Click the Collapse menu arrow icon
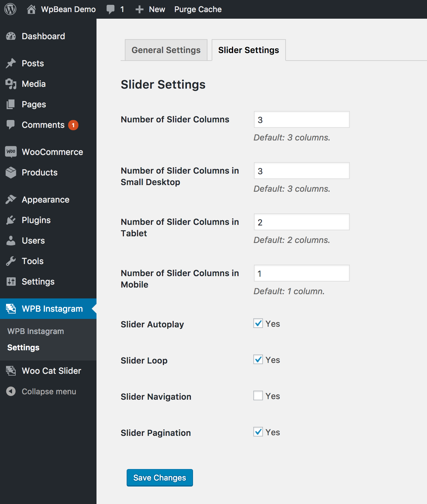Image resolution: width=427 pixels, height=504 pixels. coord(11,391)
